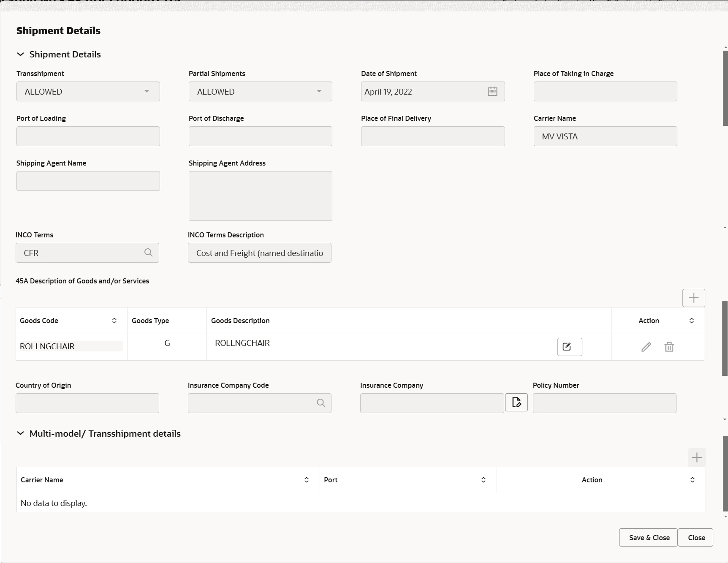Delete the ROLLNGCHAIR row with the trash icon

tap(669, 346)
